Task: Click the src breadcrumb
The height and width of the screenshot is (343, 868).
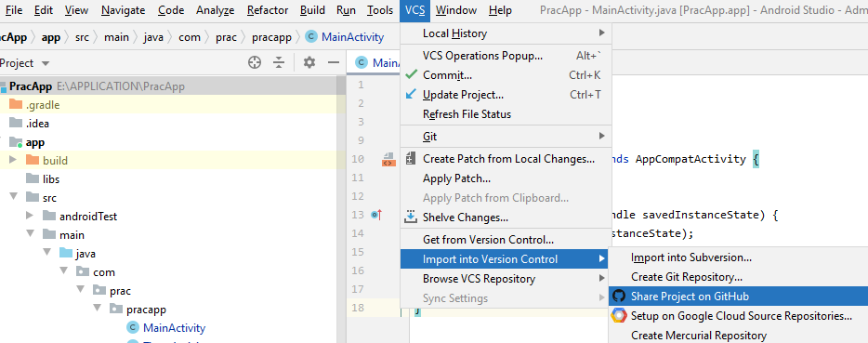Action: [82, 37]
